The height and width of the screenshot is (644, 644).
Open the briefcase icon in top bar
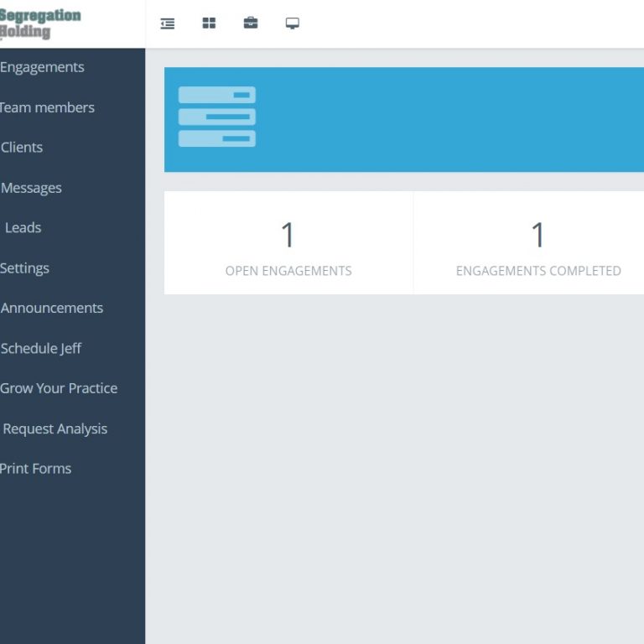point(251,23)
